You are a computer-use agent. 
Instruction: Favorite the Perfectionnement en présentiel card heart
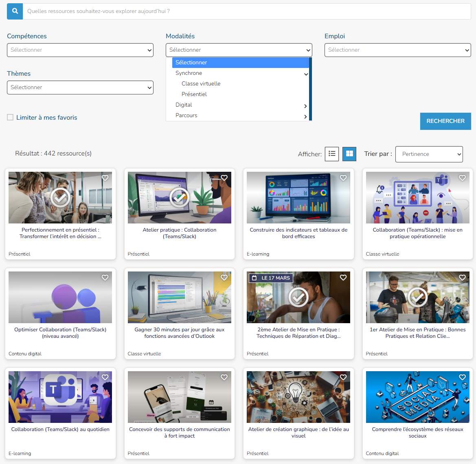pos(105,178)
